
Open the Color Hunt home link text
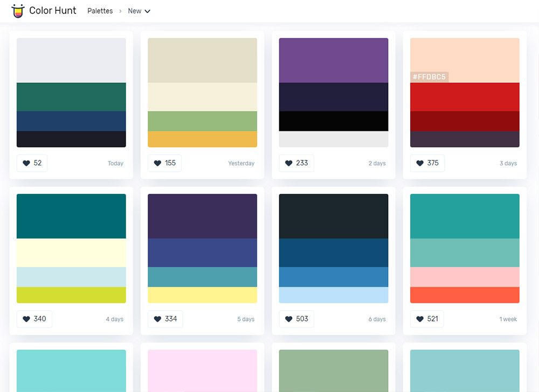(53, 11)
